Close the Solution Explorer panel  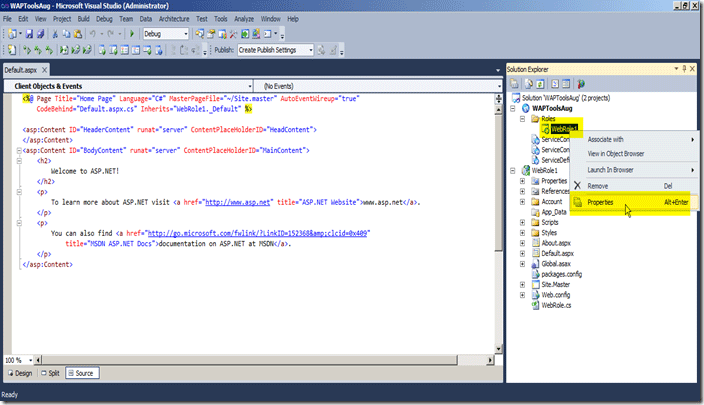[692, 69]
